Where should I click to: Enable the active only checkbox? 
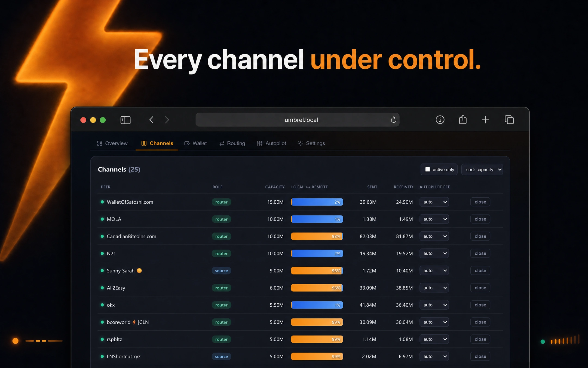pos(427,169)
